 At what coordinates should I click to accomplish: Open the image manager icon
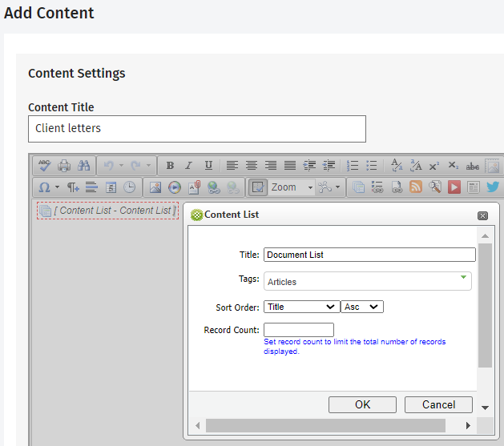click(x=155, y=187)
